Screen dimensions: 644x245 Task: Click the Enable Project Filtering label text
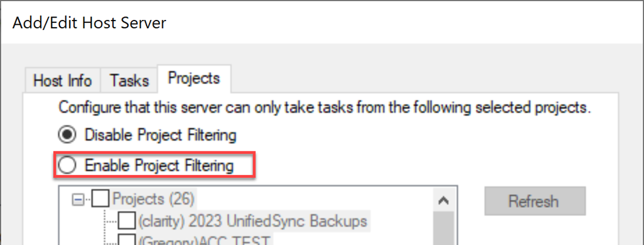pyautogui.click(x=159, y=166)
